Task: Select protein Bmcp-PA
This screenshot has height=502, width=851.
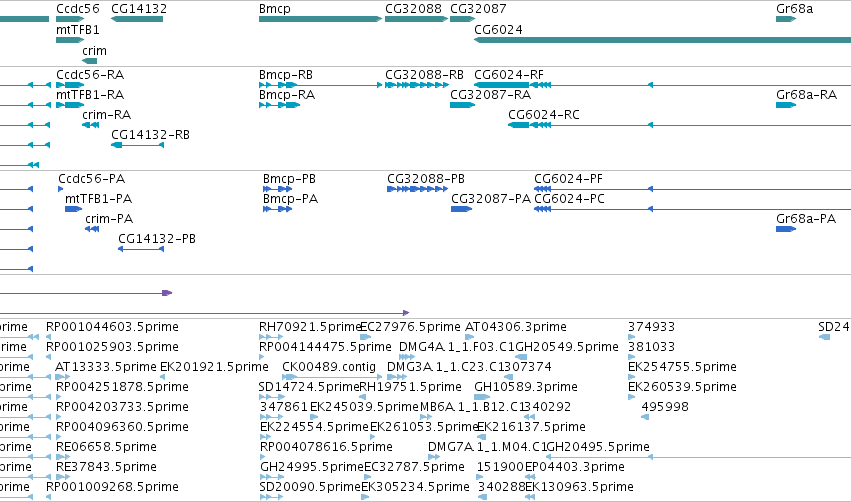Action: [290, 199]
